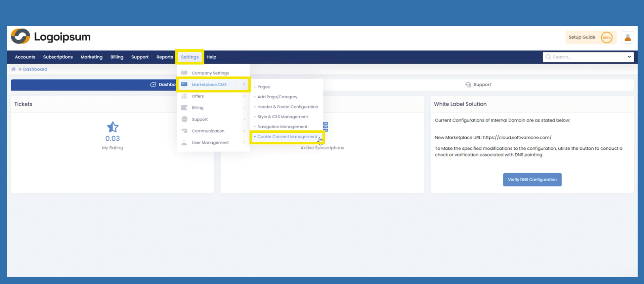The height and width of the screenshot is (284, 644).
Task: Click the Logoipsum logo
Action: (51, 37)
